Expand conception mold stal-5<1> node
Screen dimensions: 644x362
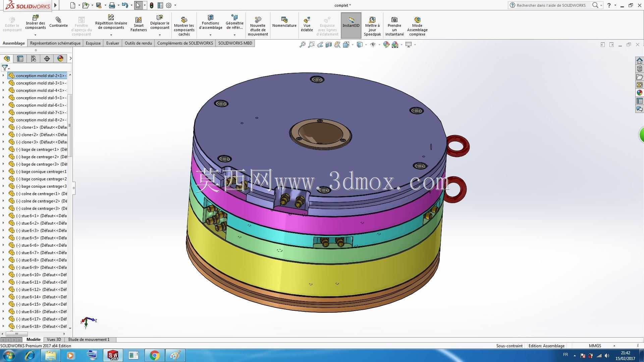(x=3, y=98)
